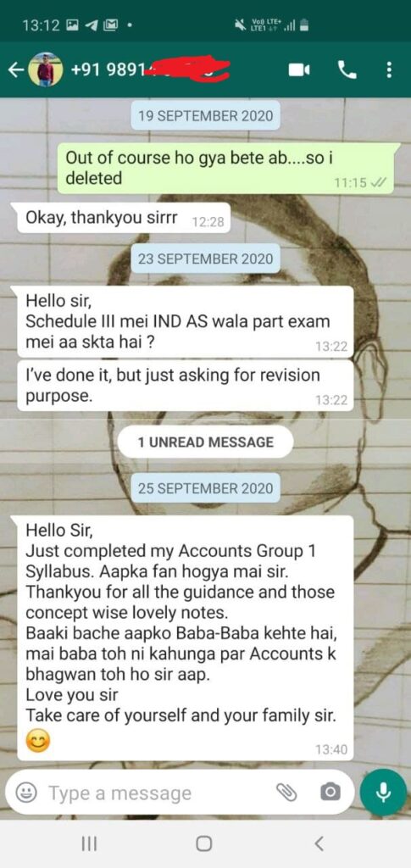This screenshot has width=411, height=868.
Task: Start a video call with contact
Action: point(299,70)
